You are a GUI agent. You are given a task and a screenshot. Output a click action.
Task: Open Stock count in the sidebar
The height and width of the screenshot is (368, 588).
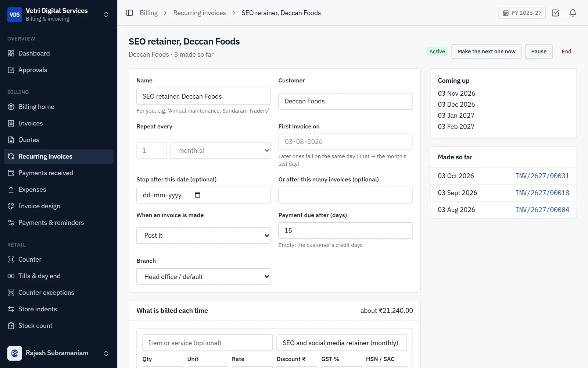point(58,326)
